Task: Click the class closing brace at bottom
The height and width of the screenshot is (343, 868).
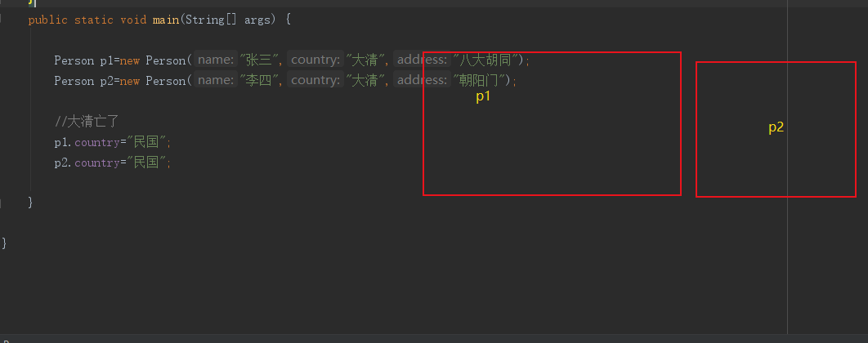Action: click(4, 243)
